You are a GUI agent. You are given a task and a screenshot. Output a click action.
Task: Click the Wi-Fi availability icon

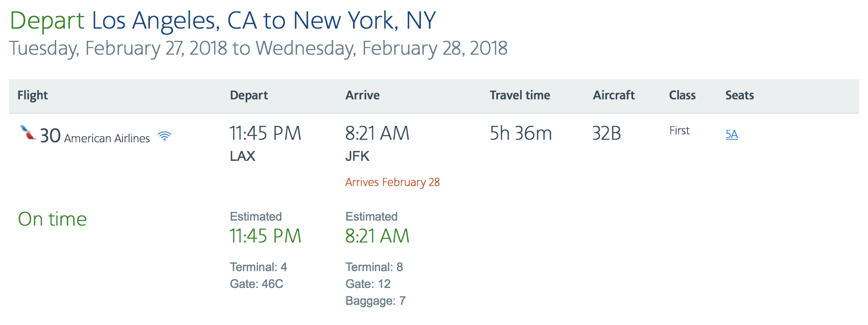pos(165,136)
